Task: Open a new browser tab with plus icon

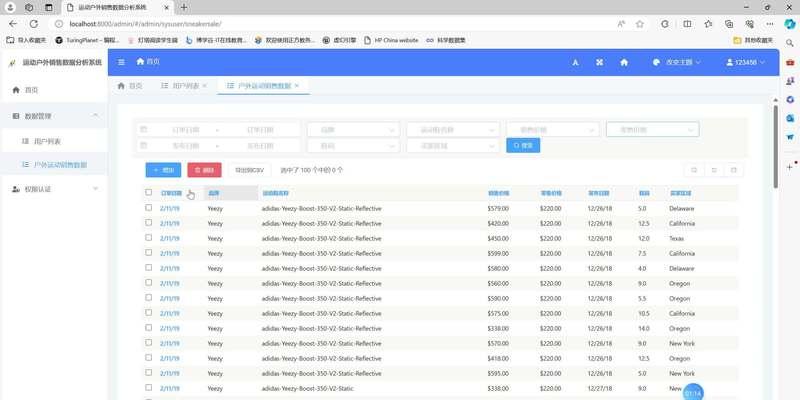Action: pos(184,7)
